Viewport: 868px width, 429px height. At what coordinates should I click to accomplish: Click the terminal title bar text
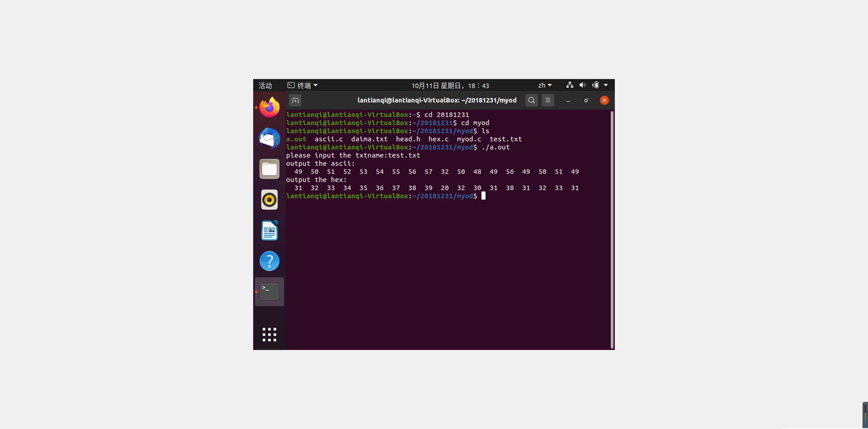pyautogui.click(x=437, y=100)
